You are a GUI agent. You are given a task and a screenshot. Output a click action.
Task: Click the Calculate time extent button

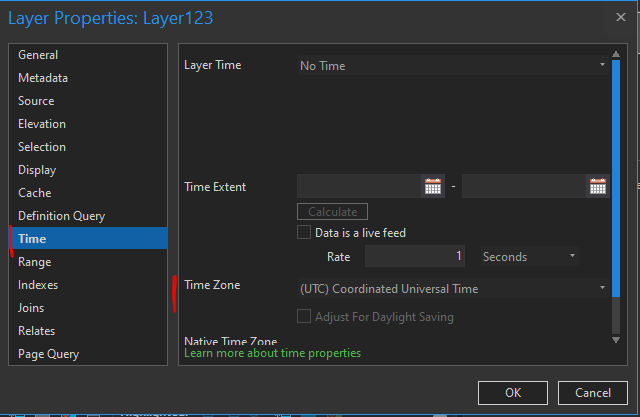point(332,211)
